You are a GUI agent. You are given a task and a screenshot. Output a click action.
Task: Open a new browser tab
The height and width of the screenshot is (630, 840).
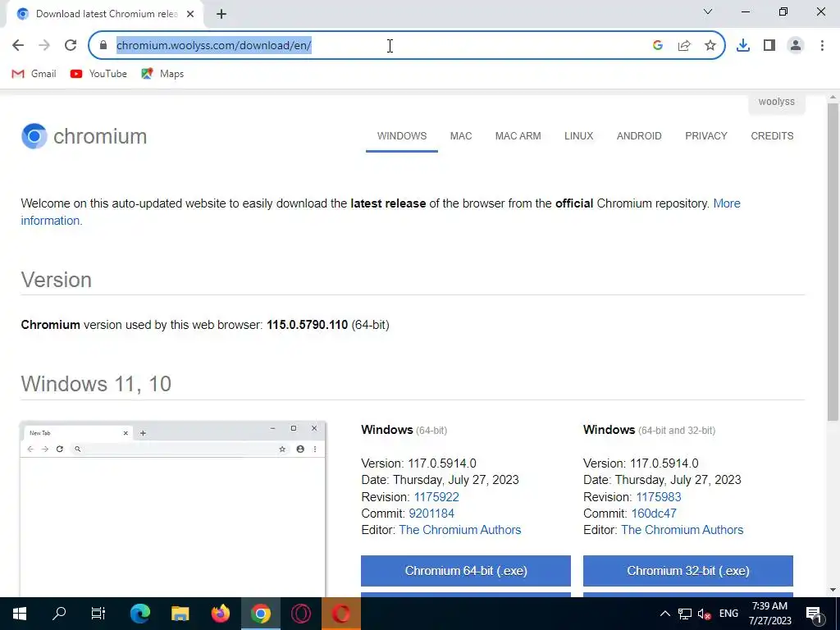(221, 14)
